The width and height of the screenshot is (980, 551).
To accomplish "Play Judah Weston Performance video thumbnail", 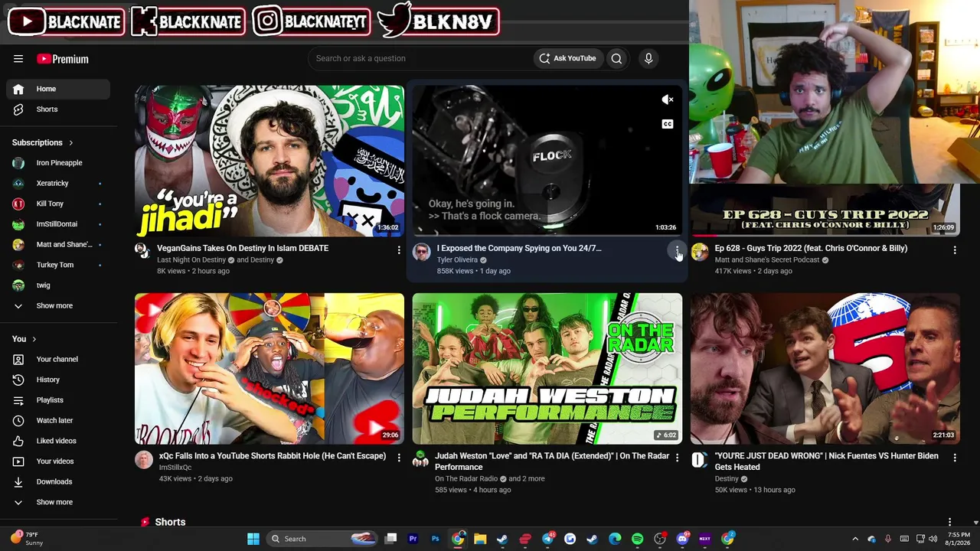I will (547, 369).
